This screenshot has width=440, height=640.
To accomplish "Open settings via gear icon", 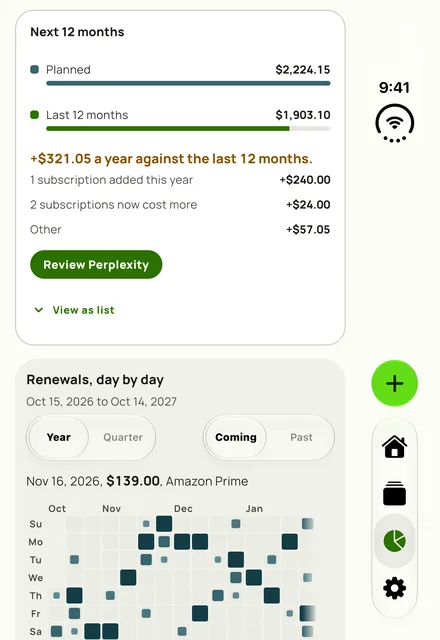I will (394, 588).
